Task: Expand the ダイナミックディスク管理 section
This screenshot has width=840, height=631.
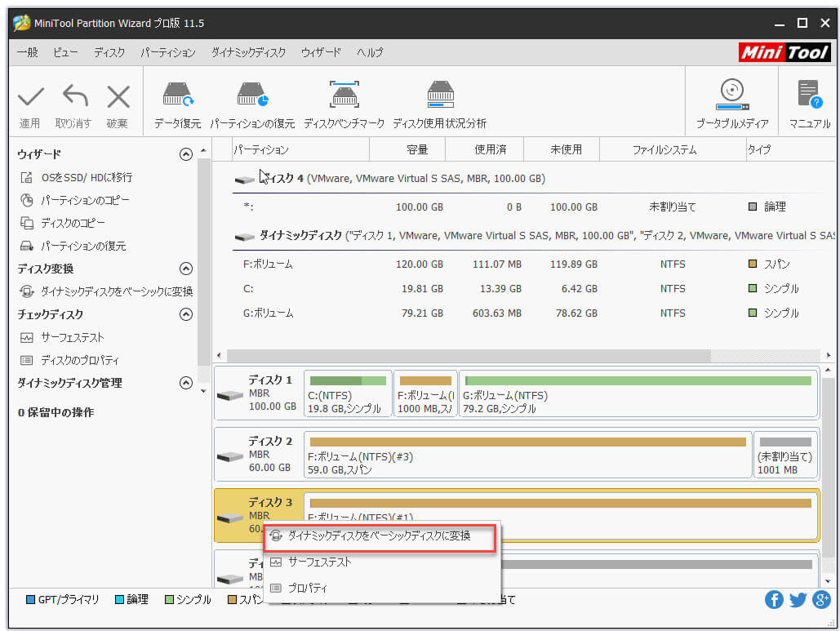Action: pos(186,383)
